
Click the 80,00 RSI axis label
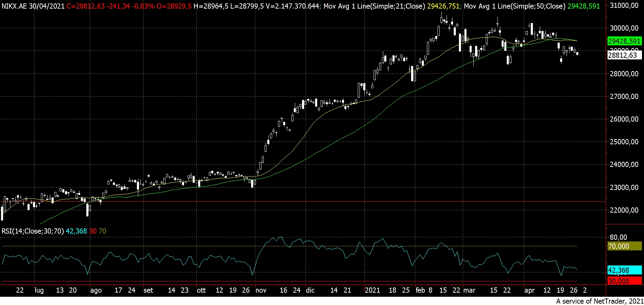coord(618,237)
